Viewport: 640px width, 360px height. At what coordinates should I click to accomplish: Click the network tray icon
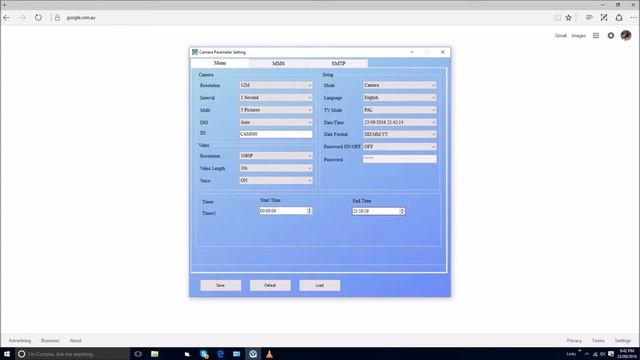595,354
